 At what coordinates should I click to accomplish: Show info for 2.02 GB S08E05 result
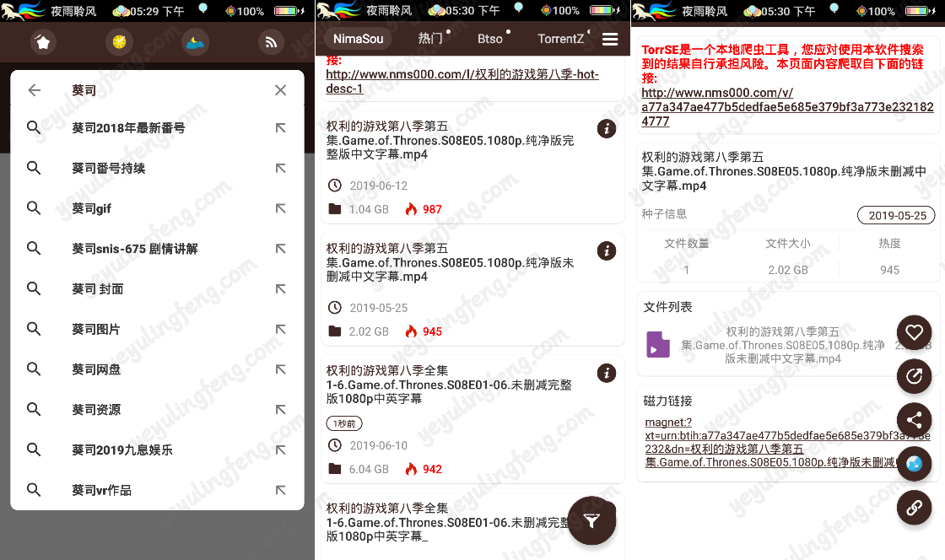click(x=607, y=250)
